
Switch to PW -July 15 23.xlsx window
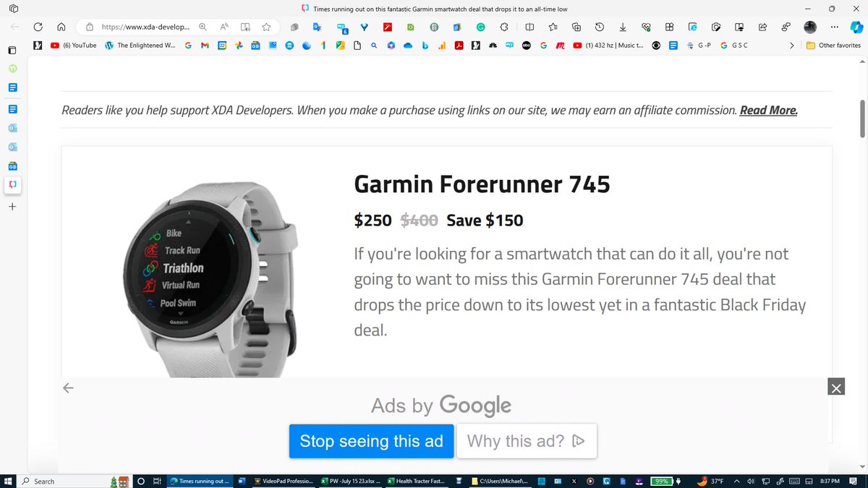(x=351, y=481)
